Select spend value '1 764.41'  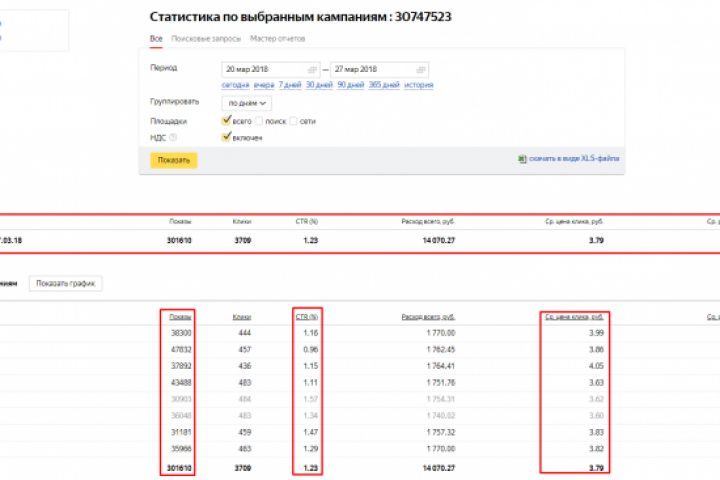441,366
